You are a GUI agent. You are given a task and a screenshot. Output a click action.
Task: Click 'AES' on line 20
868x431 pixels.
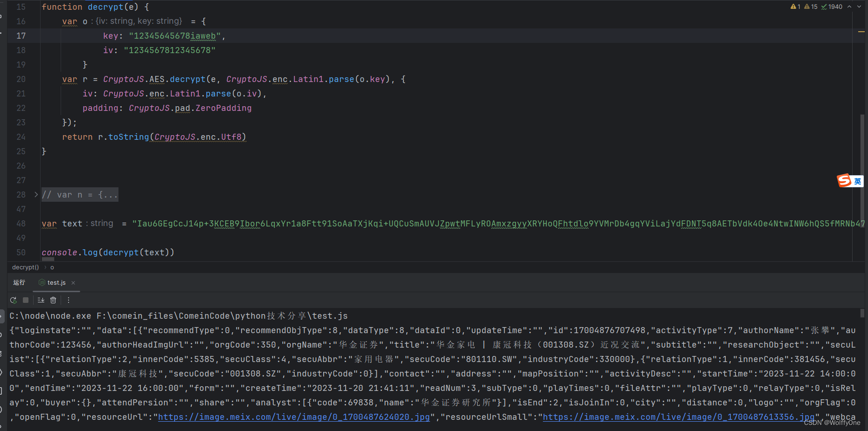coord(157,79)
